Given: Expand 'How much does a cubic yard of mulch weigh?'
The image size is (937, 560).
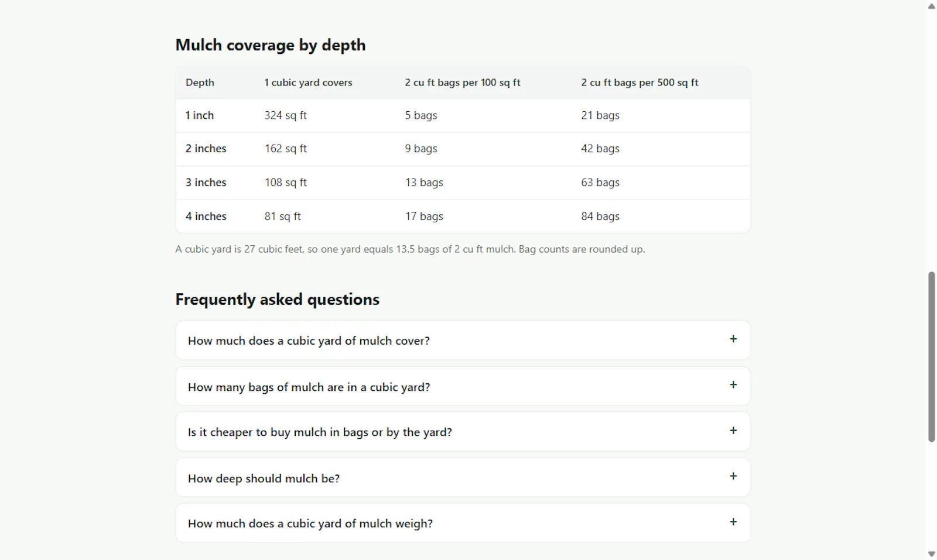Looking at the screenshot, I should (463, 523).
